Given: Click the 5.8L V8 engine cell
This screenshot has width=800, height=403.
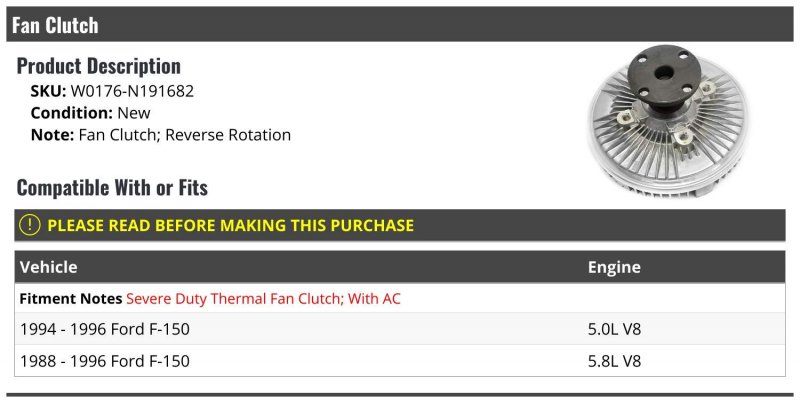Looking at the screenshot, I should click(615, 361).
